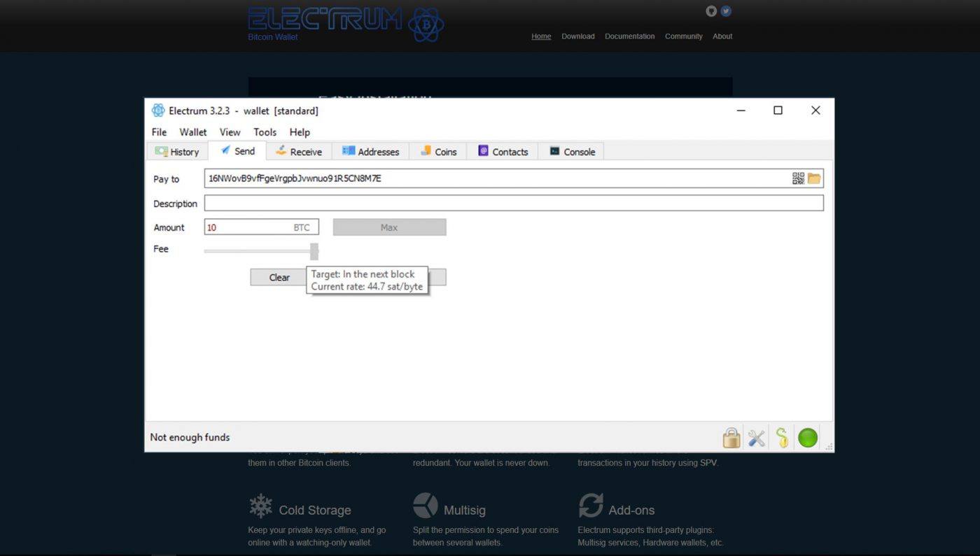Open the Tools menu
Viewport: 980px width, 556px height.
click(x=265, y=132)
